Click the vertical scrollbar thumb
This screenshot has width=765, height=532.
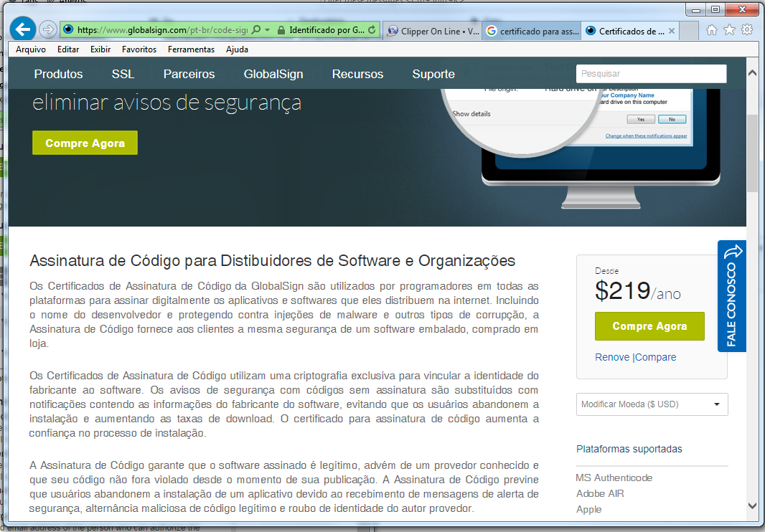tap(752, 153)
